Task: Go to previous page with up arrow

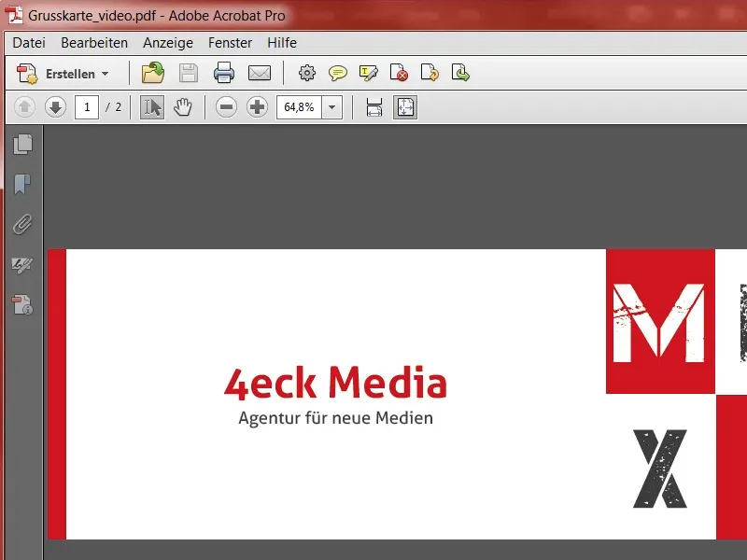Action: pyautogui.click(x=25, y=107)
